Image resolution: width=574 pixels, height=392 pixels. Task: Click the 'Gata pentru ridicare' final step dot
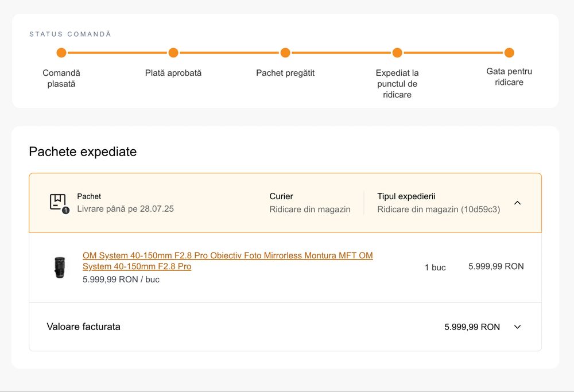(509, 53)
